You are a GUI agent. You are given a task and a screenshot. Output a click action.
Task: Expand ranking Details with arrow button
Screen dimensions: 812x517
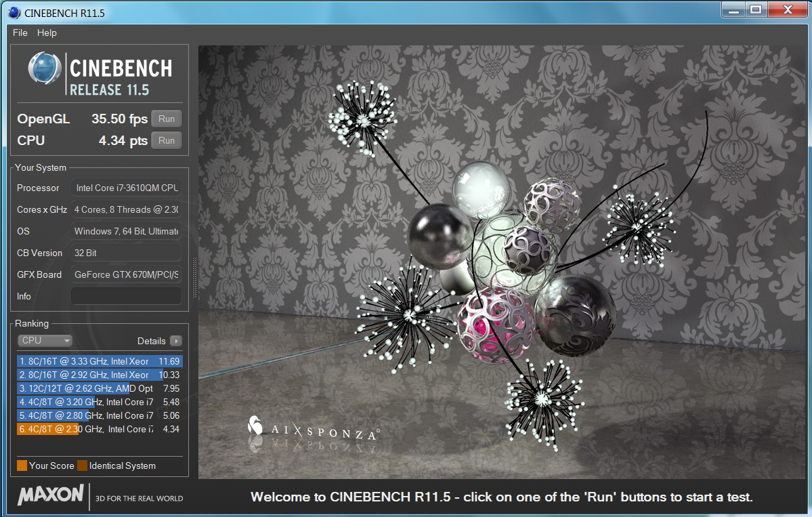coord(176,341)
